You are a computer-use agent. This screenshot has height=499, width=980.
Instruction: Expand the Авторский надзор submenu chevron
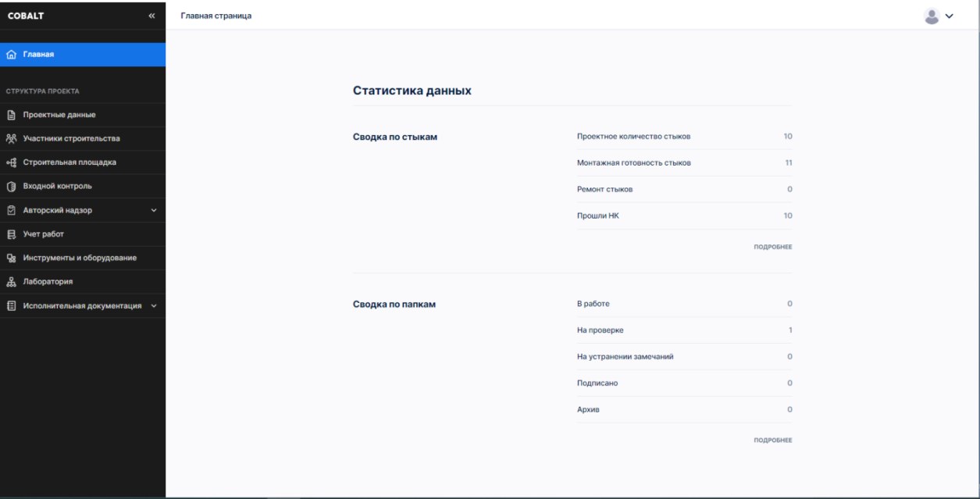pos(154,210)
